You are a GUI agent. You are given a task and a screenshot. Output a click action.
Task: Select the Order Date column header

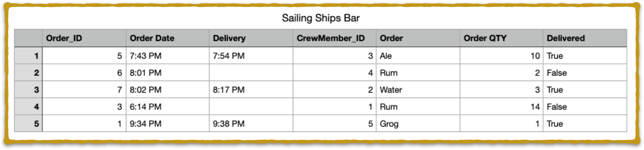point(168,38)
